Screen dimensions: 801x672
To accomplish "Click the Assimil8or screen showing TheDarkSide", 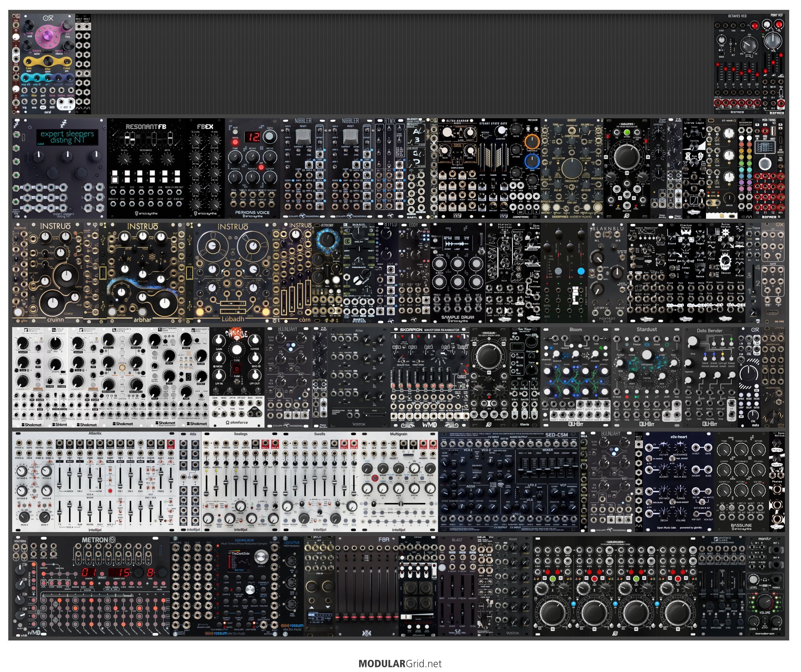I will point(239,560).
